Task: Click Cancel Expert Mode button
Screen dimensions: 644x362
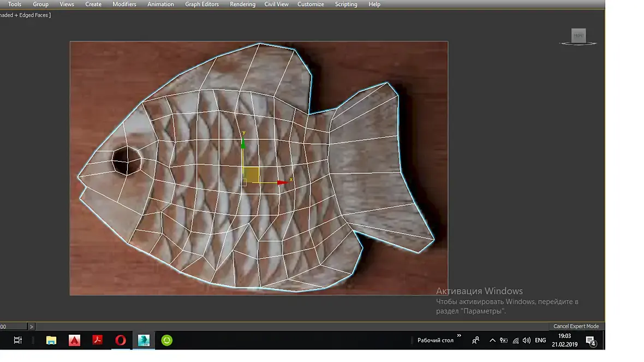Action: (576, 326)
